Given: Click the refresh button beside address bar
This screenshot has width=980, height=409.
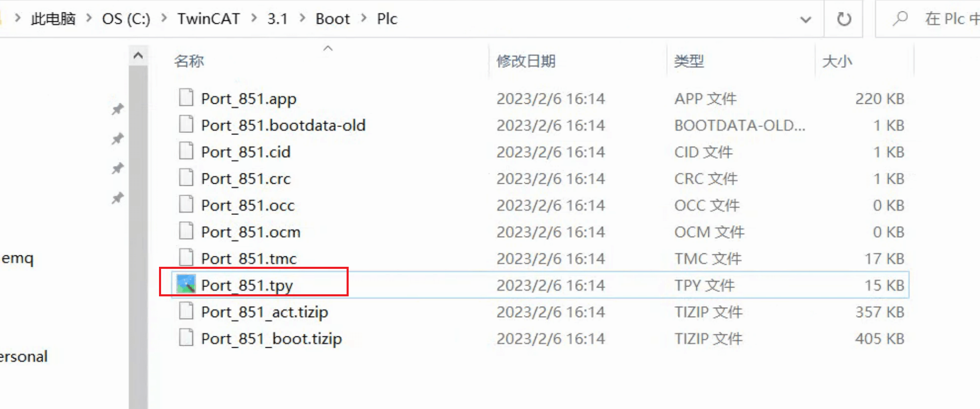Looking at the screenshot, I should pos(844,19).
